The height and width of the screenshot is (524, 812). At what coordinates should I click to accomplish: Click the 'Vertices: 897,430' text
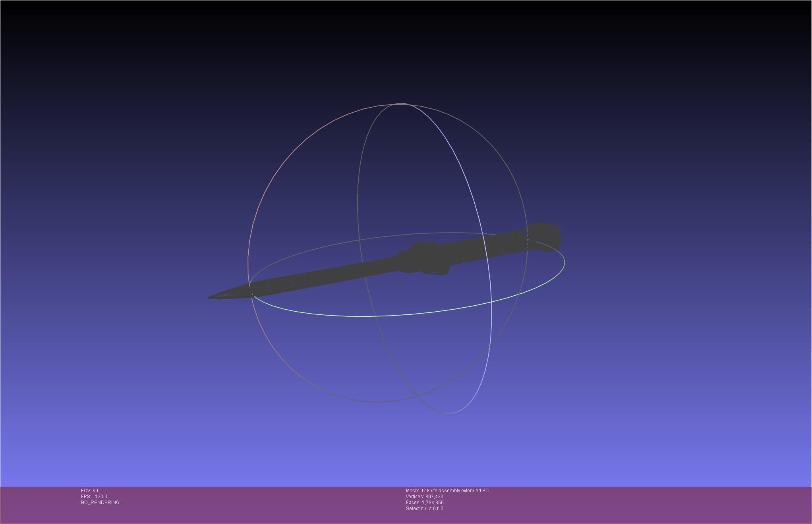pos(425,497)
